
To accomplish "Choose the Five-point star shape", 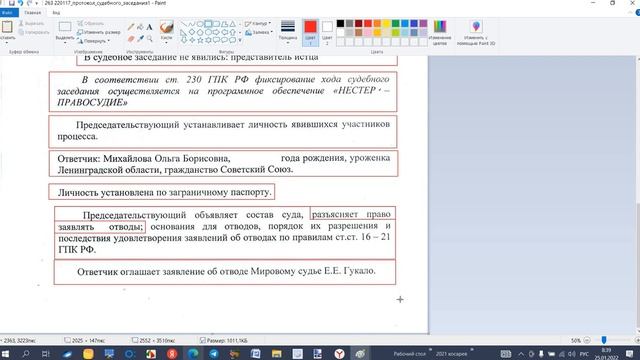I will [x=200, y=40].
